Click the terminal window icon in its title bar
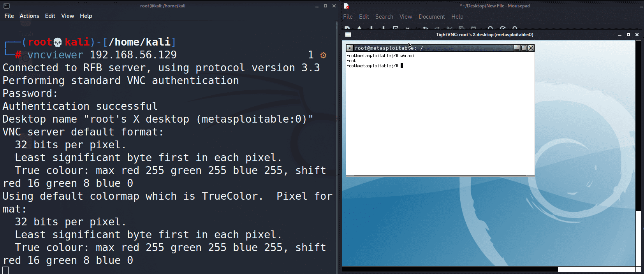 (x=7, y=6)
